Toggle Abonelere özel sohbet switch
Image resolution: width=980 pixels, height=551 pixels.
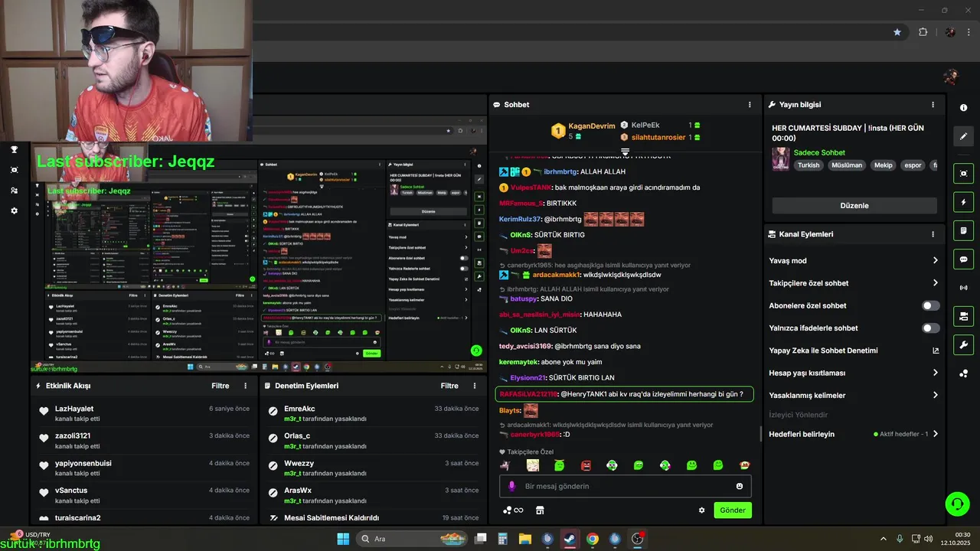[x=930, y=305]
